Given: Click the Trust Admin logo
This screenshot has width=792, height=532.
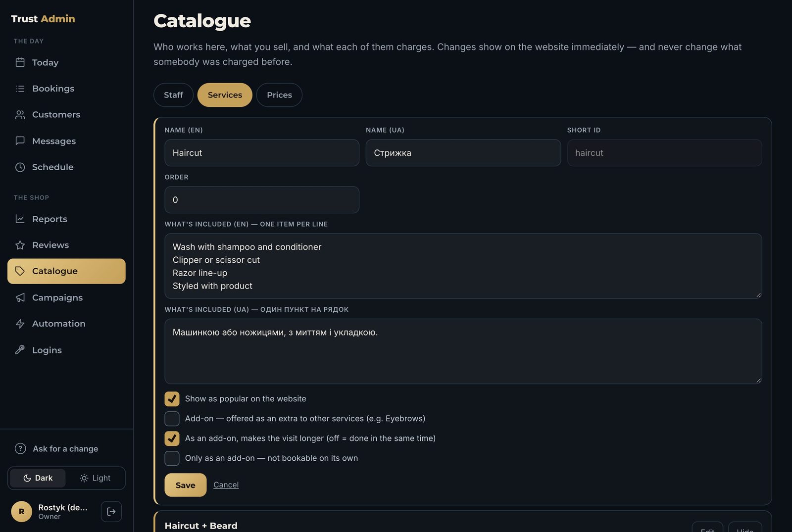Looking at the screenshot, I should 43,19.
